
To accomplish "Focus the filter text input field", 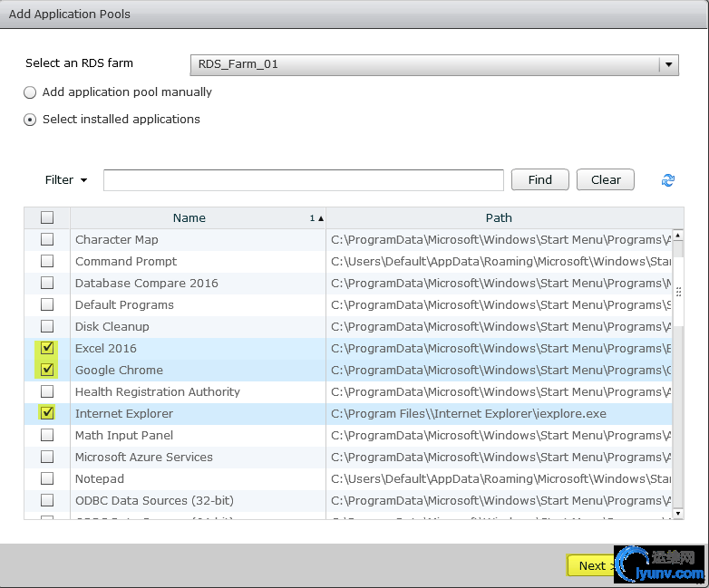I will pos(304,180).
